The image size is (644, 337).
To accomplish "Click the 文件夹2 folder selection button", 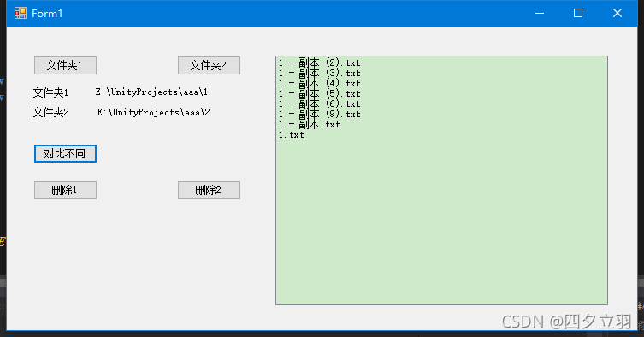I will pos(209,65).
